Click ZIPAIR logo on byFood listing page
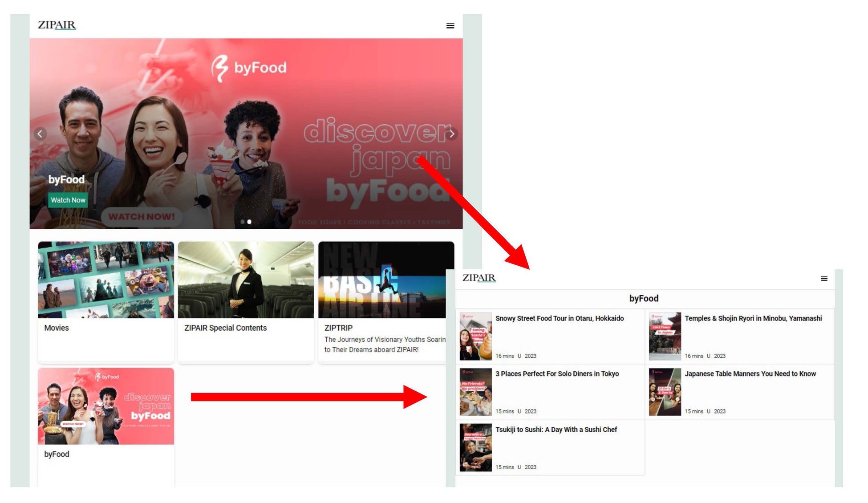 pos(479,278)
